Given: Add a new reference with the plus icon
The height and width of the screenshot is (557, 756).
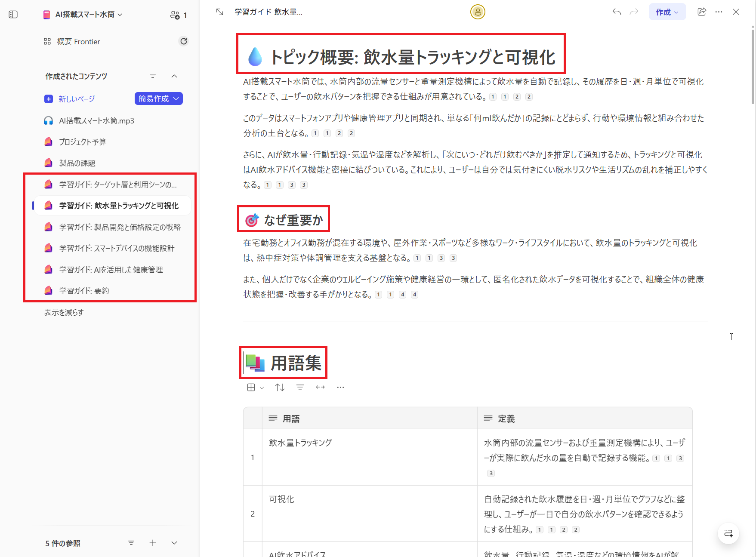Looking at the screenshot, I should pos(152,543).
